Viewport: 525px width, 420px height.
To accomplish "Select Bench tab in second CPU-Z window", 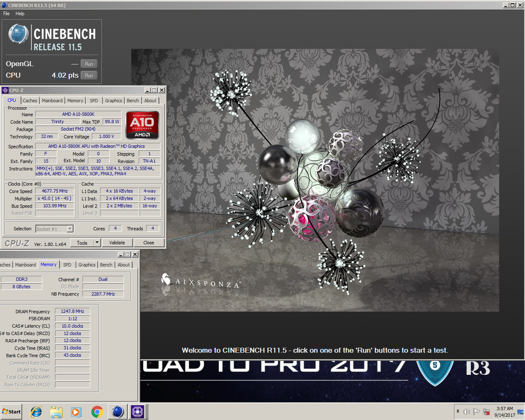I will click(x=106, y=265).
